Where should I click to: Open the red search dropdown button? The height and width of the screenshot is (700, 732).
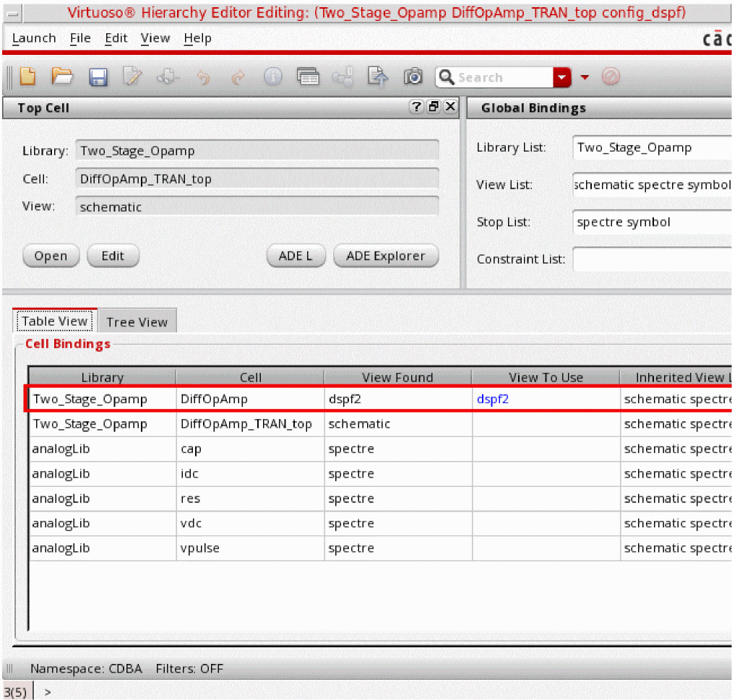[562, 77]
